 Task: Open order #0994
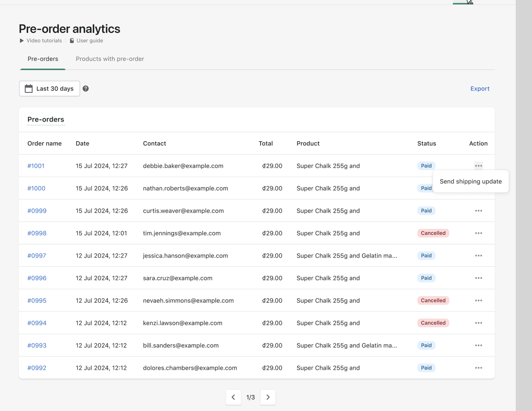37,323
